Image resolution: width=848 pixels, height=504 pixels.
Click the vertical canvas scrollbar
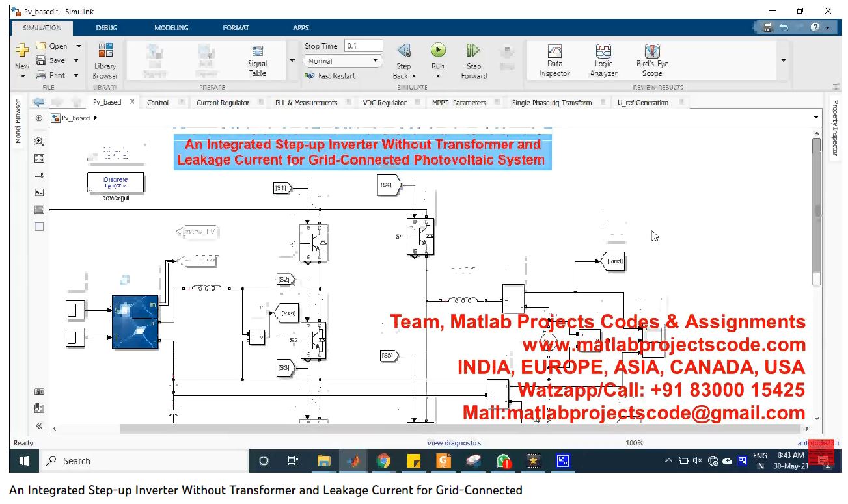(x=817, y=213)
